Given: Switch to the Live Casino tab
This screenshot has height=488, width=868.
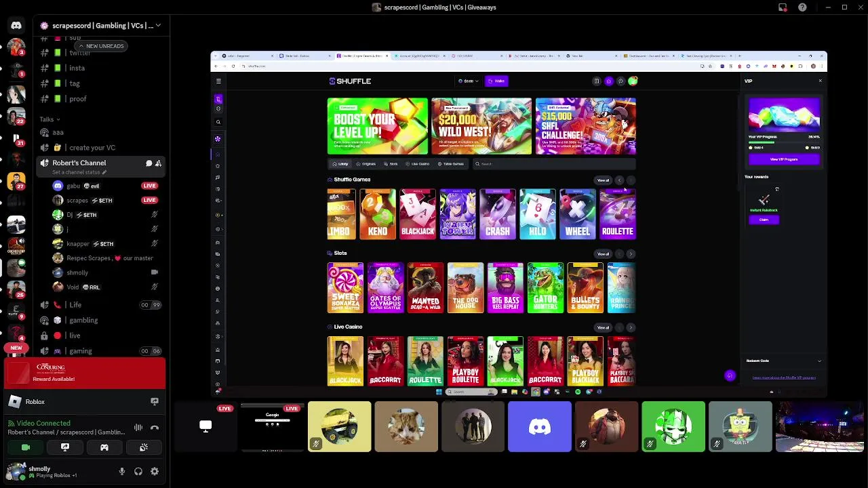Looking at the screenshot, I should [418, 164].
